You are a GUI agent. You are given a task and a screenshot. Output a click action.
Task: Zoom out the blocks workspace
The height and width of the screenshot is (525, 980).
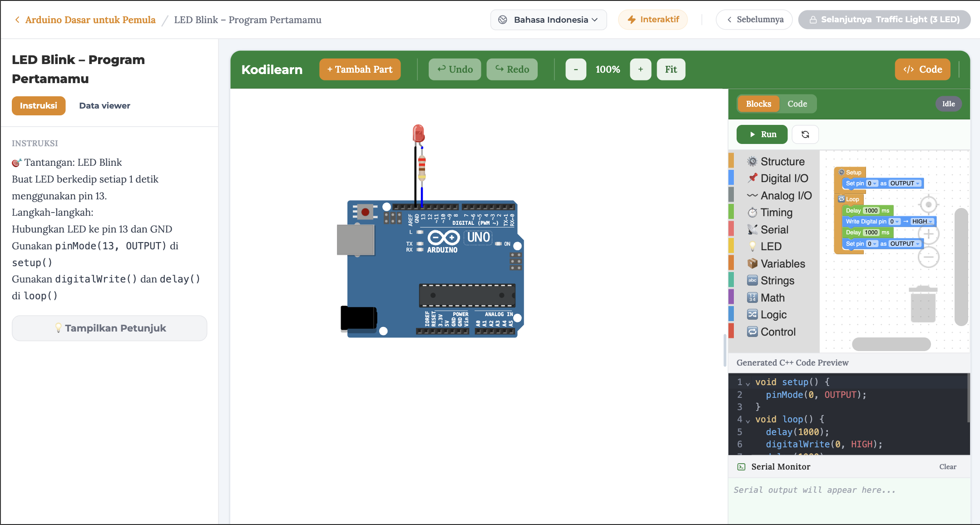(x=929, y=257)
